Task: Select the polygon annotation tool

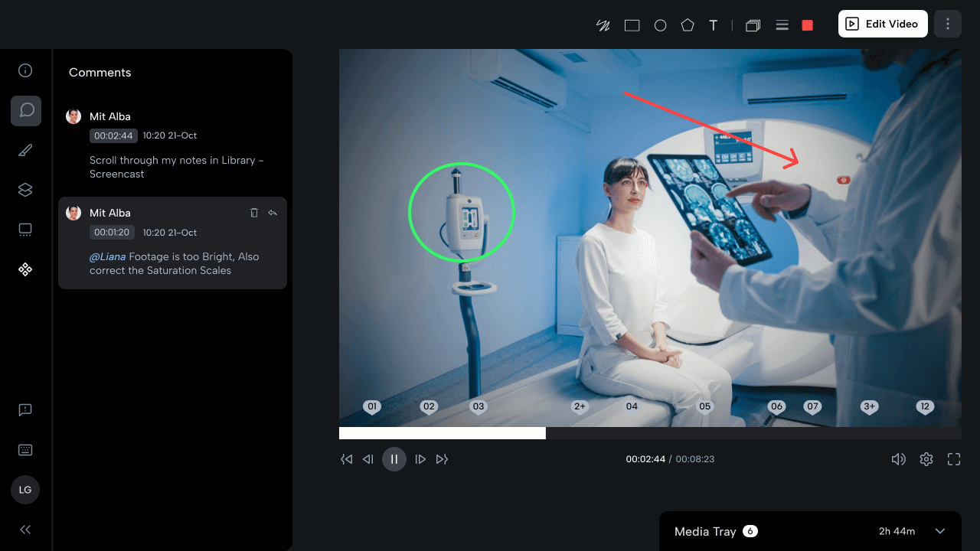Action: (688, 25)
